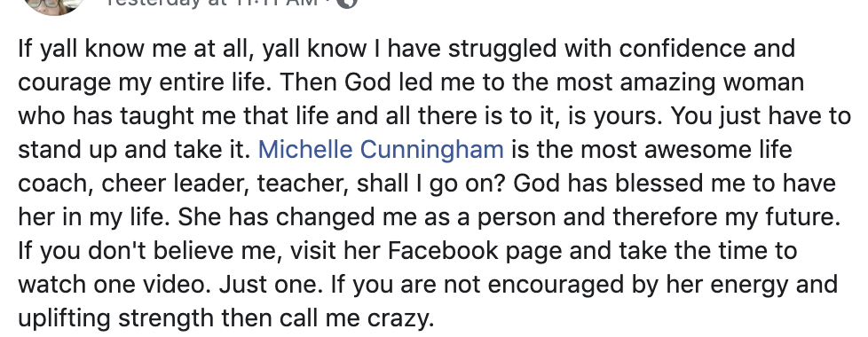Click the word "strength" in the last line
The height and width of the screenshot is (337, 868).
(x=166, y=319)
